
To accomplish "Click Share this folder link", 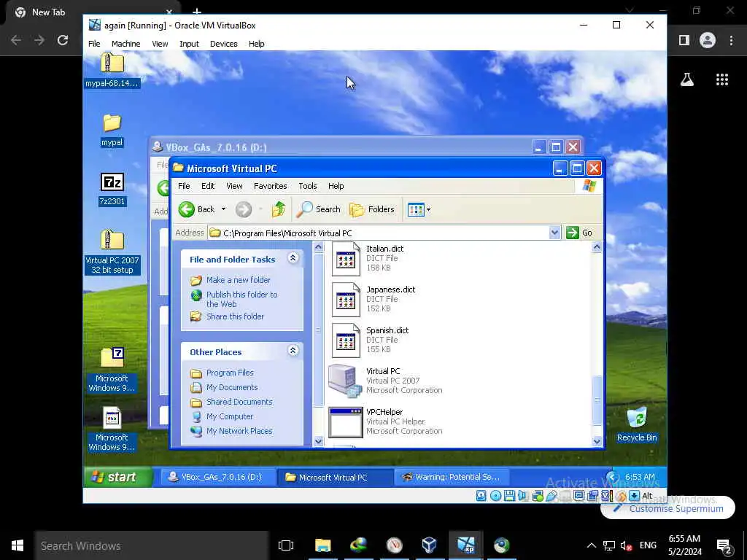I will click(235, 316).
